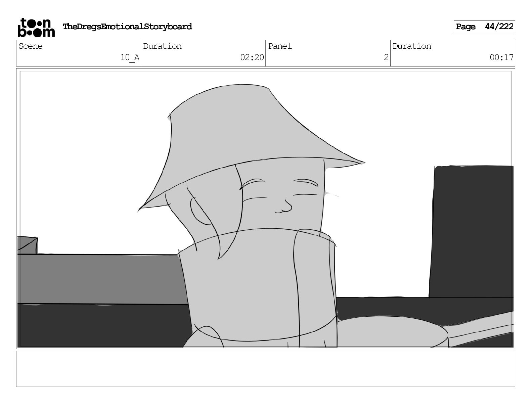The image size is (532, 411).
Task: Select the TheDregsEmotionalStoryboard title text
Action: point(127,27)
